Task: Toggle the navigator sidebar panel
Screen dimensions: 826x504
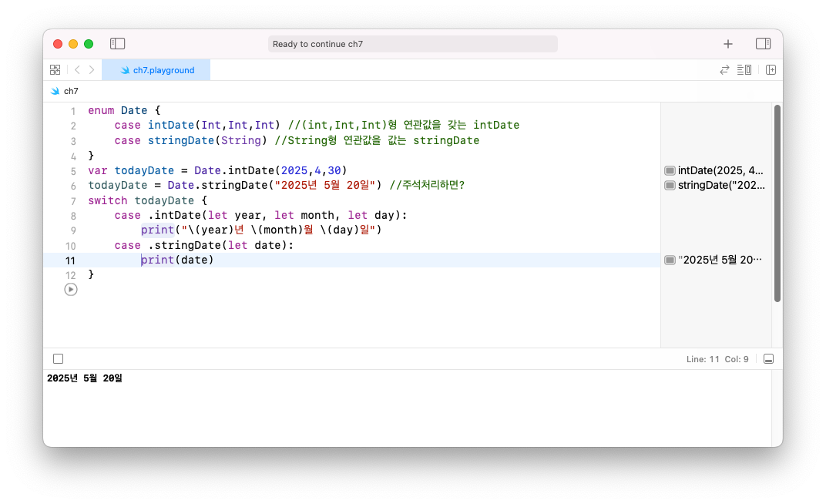Action: 117,44
